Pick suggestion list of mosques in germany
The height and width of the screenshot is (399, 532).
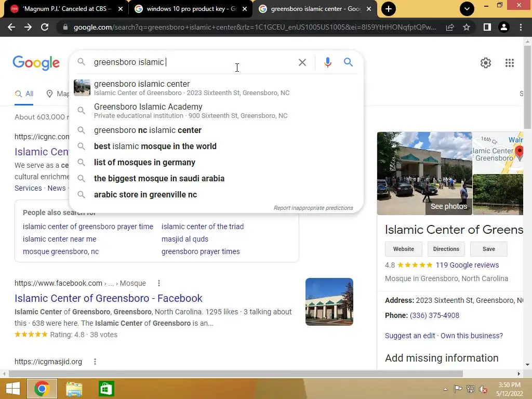tap(217, 163)
